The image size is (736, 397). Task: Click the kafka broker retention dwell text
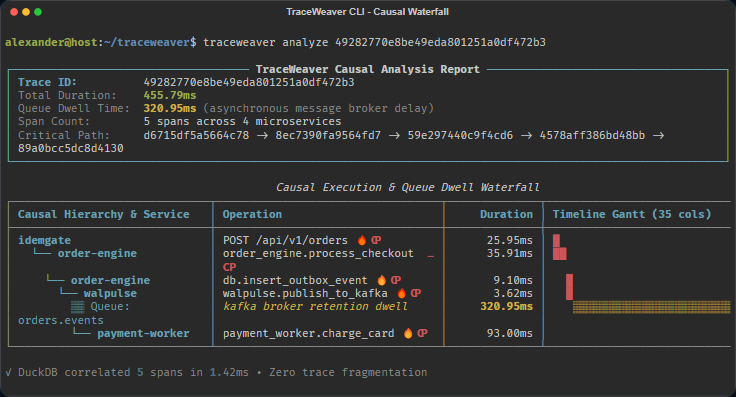315,306
